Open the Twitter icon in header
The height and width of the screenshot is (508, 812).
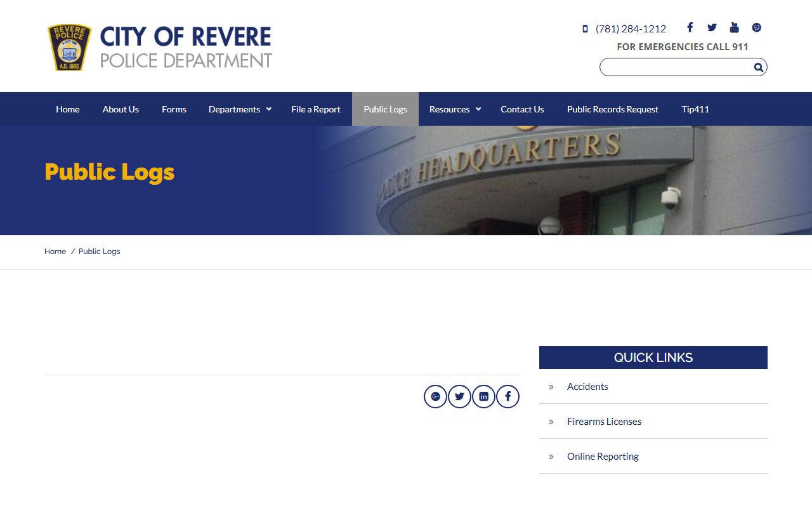[x=712, y=27]
